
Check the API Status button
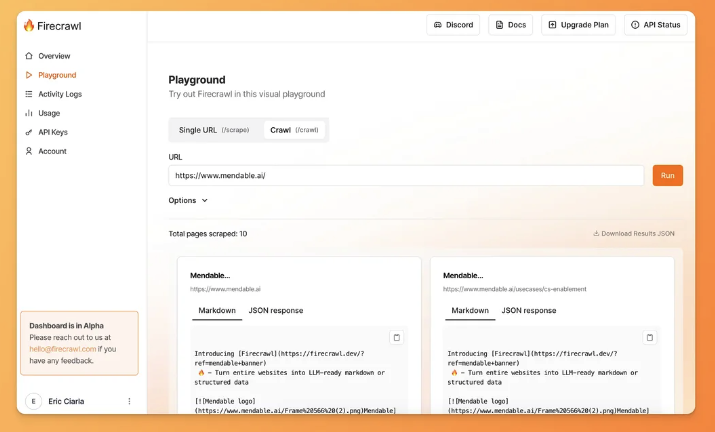pyautogui.click(x=655, y=25)
